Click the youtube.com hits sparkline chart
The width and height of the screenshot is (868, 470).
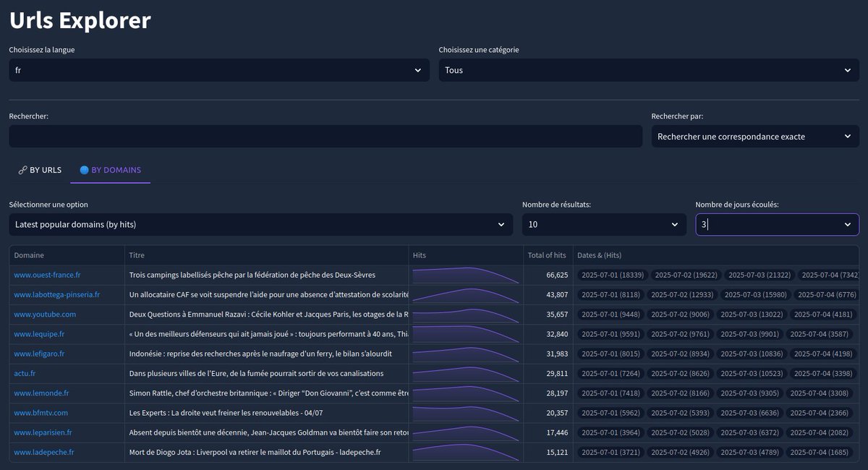pyautogui.click(x=466, y=314)
